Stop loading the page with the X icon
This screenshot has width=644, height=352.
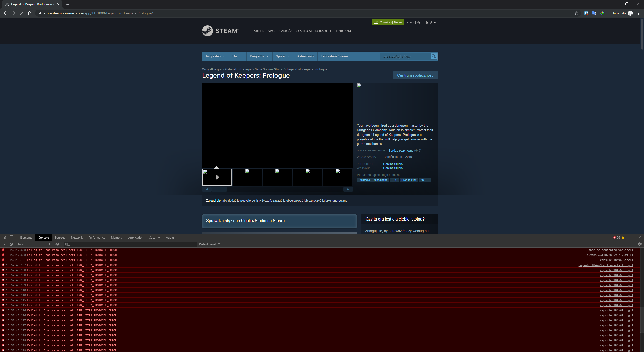coord(22,13)
